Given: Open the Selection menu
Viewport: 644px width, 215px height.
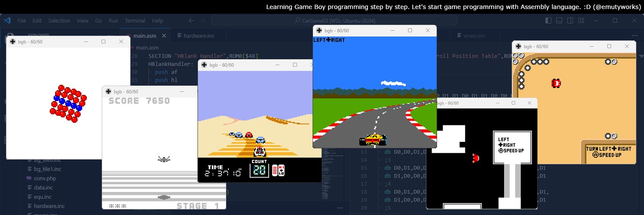Looking at the screenshot, I should point(59,21).
